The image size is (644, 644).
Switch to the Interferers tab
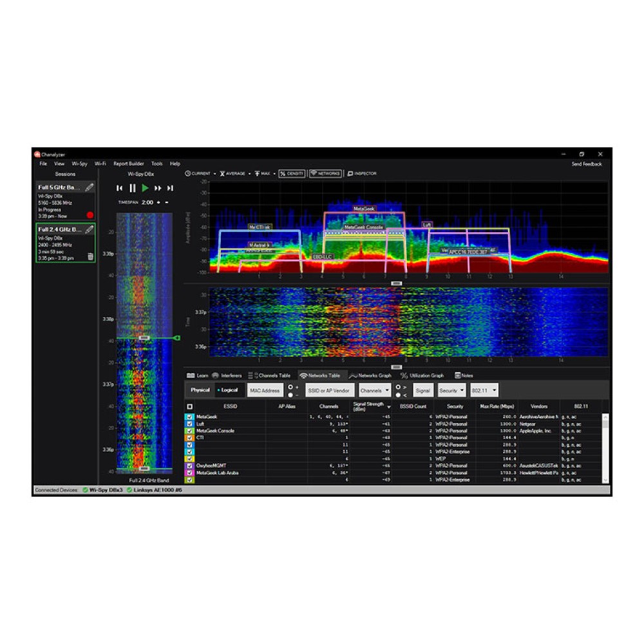click(x=227, y=376)
